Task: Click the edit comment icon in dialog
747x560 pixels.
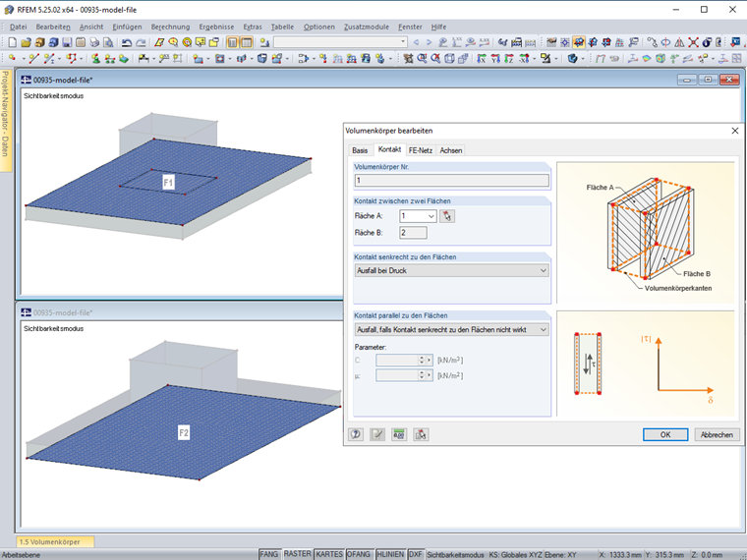Action: pos(377,434)
